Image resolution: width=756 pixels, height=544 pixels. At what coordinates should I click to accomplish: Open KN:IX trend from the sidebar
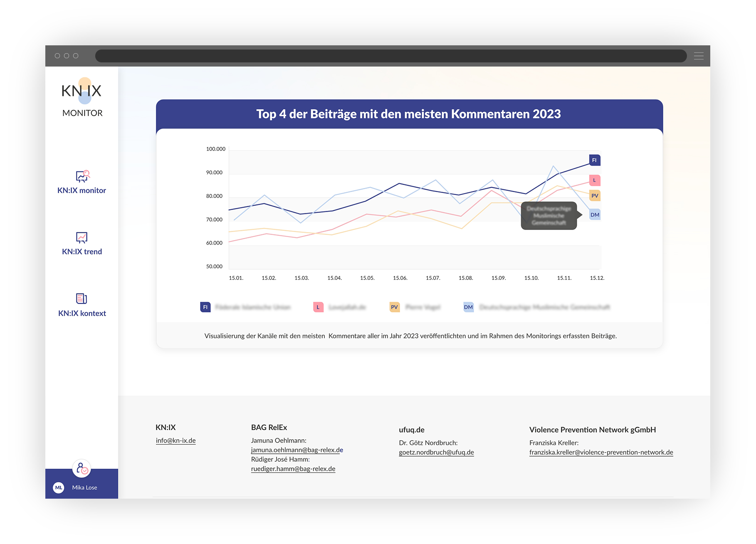pos(82,251)
